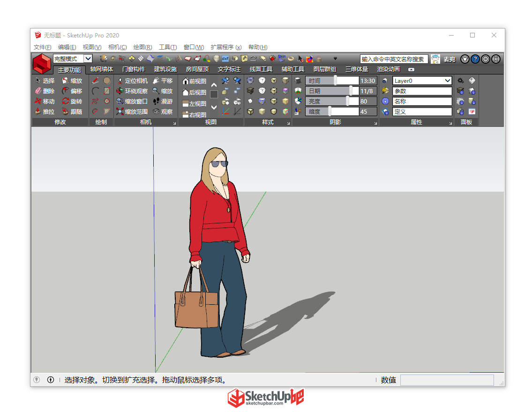Image resolution: width=532 pixels, height=412 pixels.
Task: Click the 前视图 front view button
Action: 194,81
